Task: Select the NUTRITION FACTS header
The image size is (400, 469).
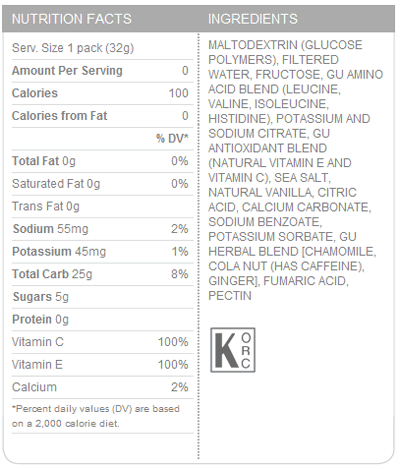Action: click(72, 19)
